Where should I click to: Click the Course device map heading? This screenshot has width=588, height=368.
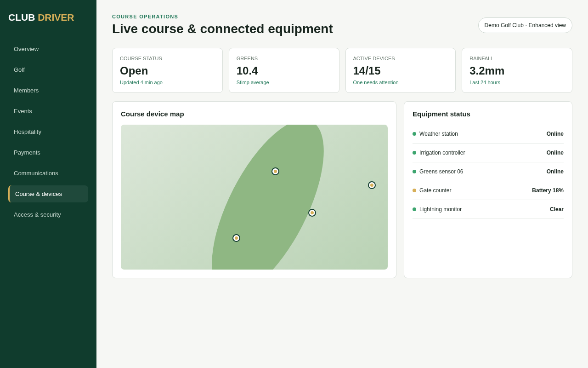(153, 114)
